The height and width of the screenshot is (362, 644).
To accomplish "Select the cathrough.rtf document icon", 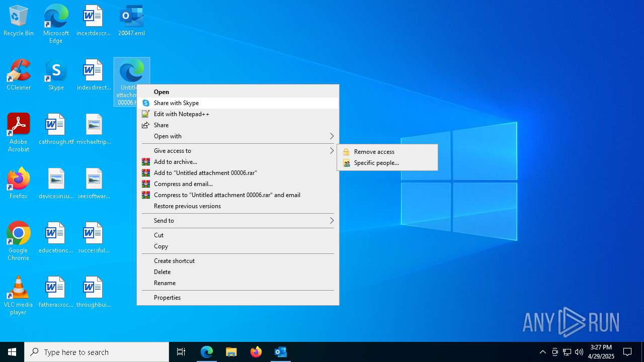I will coord(56,130).
